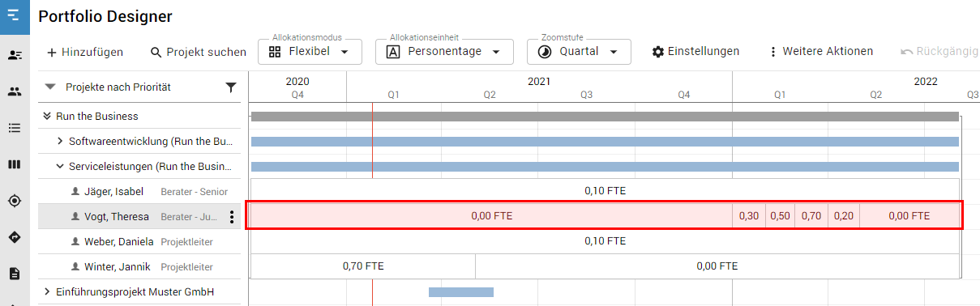Collapse the Run the Business group
The height and width of the screenshot is (306, 980).
coord(48,116)
